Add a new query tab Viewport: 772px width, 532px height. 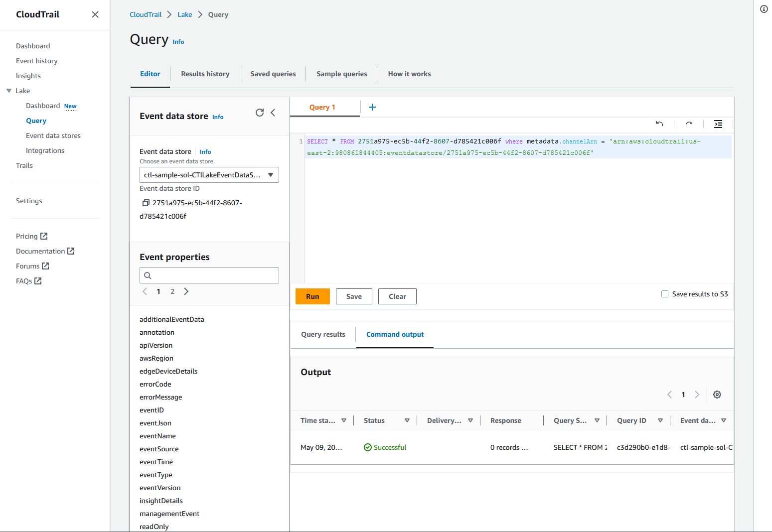372,107
